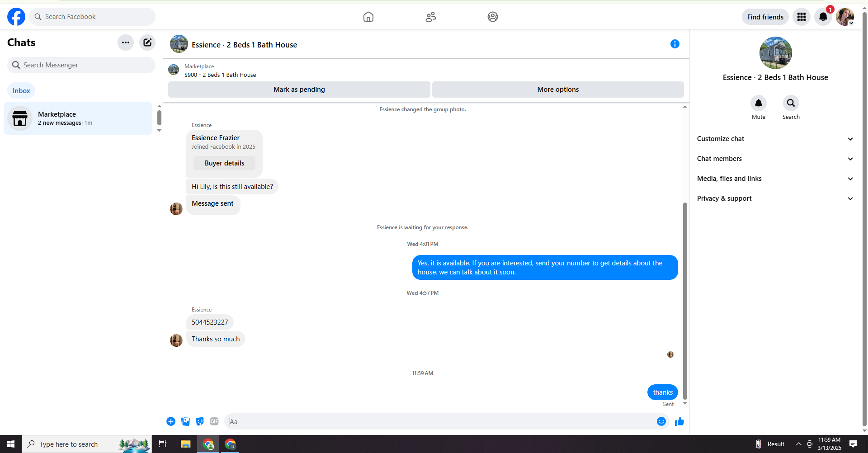Open File Explorer from the taskbar
Viewport: 868px width, 453px height.
click(x=185, y=444)
